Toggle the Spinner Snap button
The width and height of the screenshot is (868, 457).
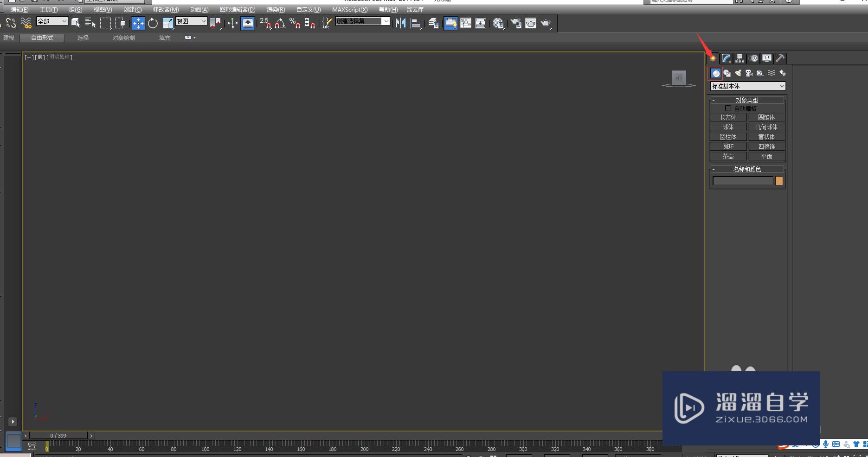pos(310,23)
